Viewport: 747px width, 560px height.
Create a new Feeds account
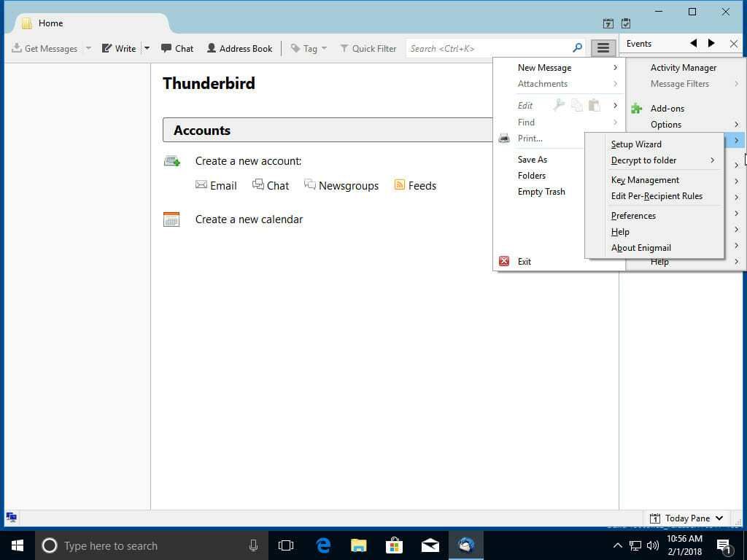(x=415, y=186)
